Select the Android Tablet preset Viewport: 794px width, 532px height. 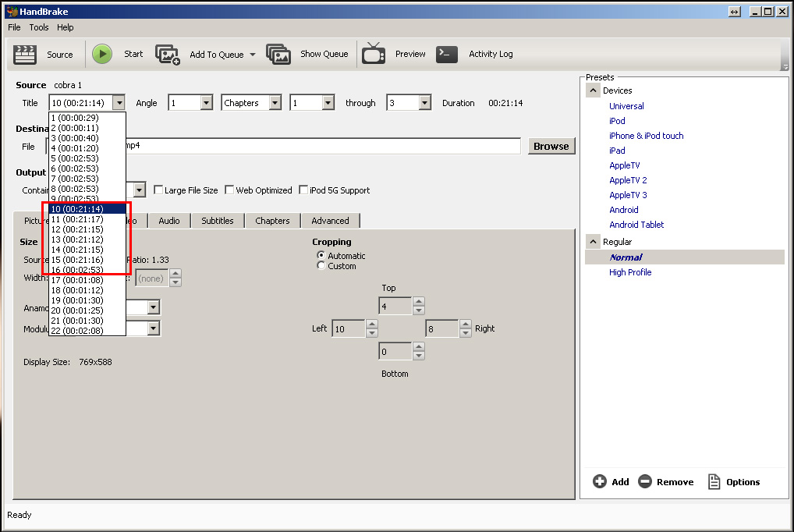tap(636, 225)
